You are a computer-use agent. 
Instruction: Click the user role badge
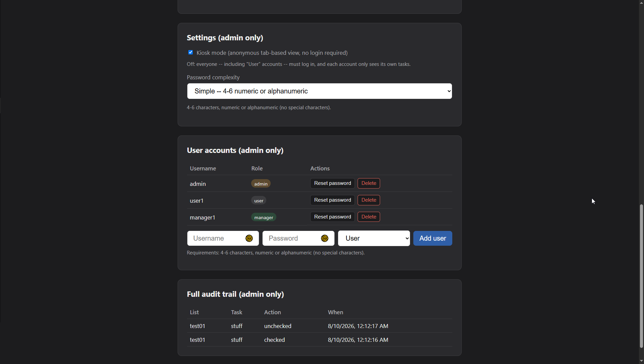pyautogui.click(x=259, y=201)
